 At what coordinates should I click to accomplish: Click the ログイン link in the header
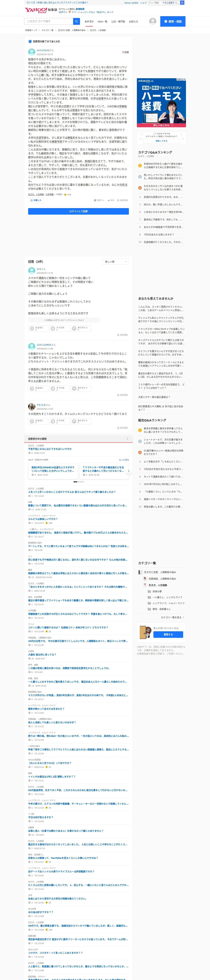pyautogui.click(x=63, y=12)
